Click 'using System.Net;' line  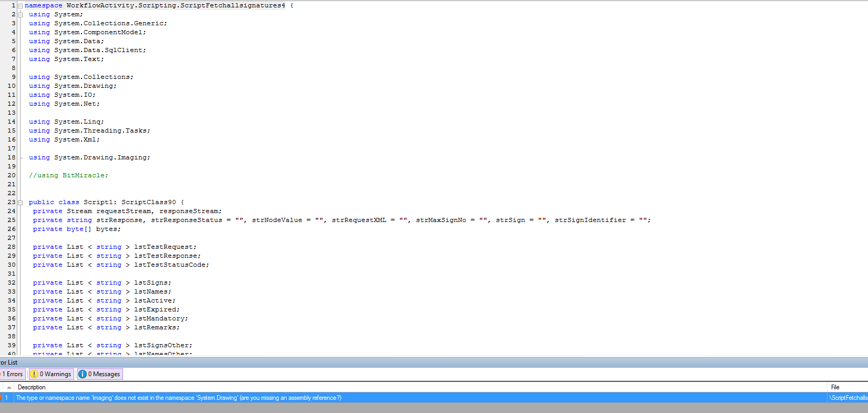64,104
